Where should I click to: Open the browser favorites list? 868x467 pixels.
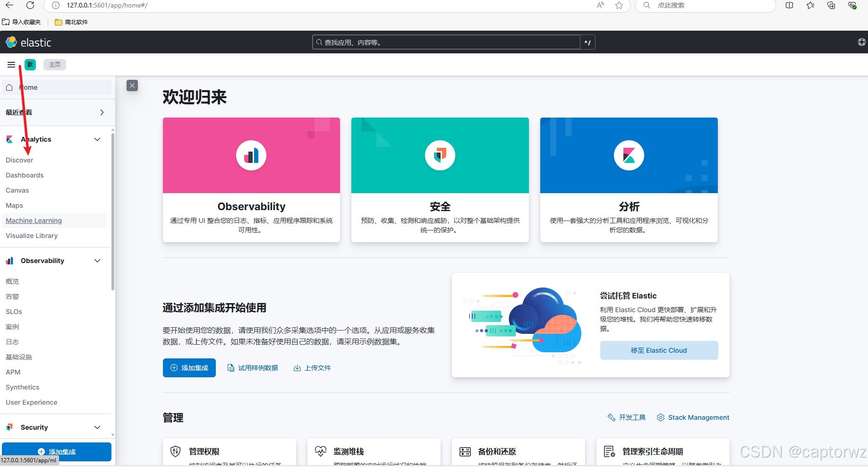point(810,5)
